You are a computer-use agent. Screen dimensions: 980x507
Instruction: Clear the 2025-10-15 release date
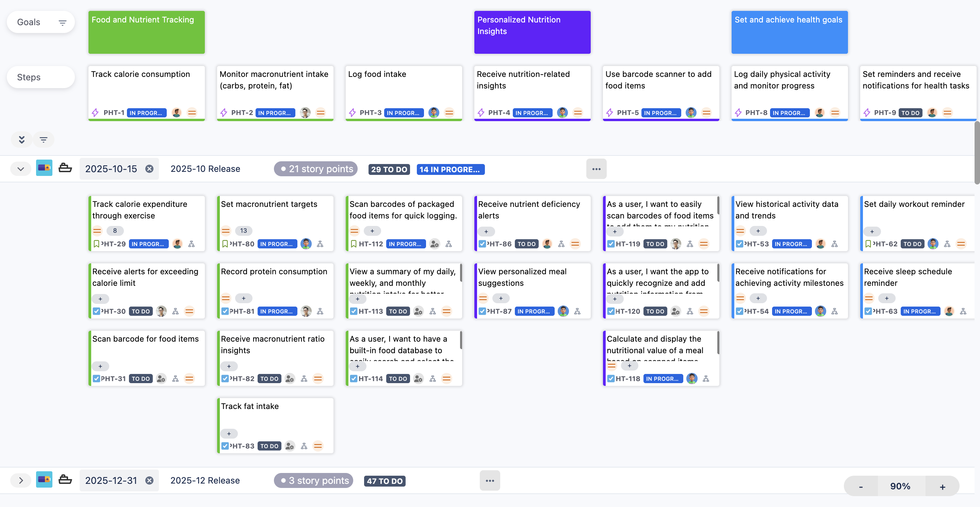(149, 168)
